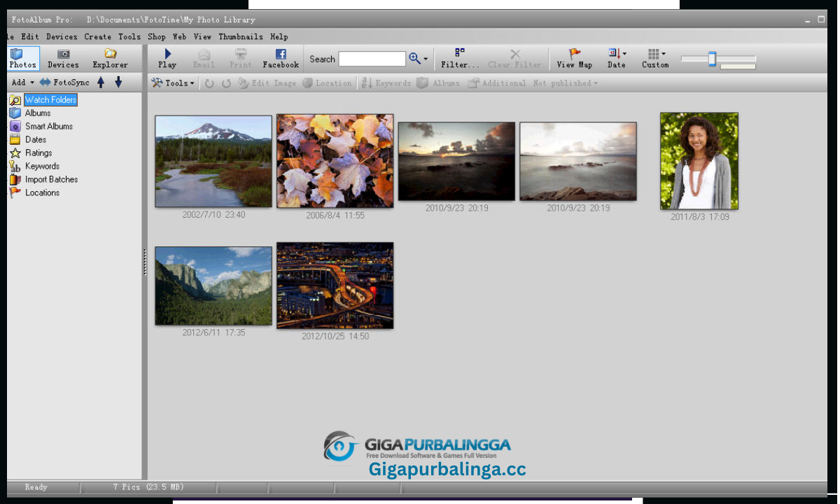Image resolution: width=840 pixels, height=504 pixels.
Task: Open View Map from the toolbar
Action: tap(574, 58)
